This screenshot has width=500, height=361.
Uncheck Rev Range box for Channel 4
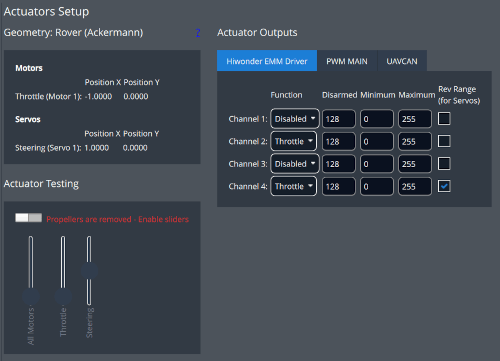[x=444, y=186]
